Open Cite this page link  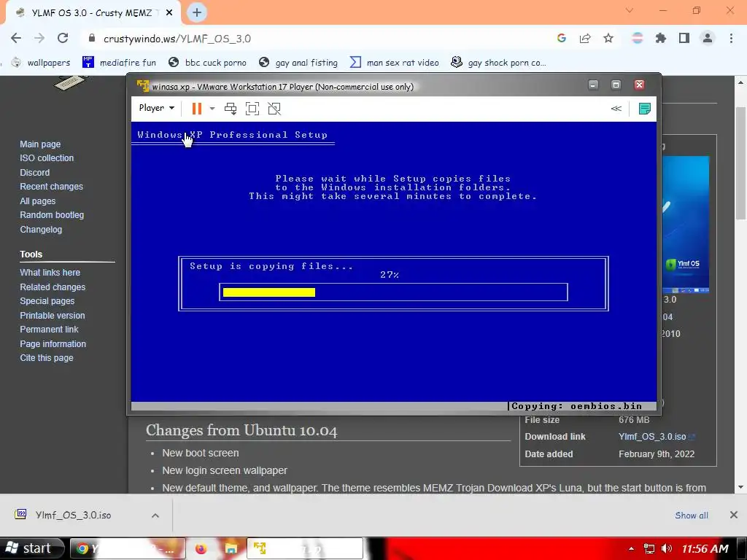coord(47,358)
